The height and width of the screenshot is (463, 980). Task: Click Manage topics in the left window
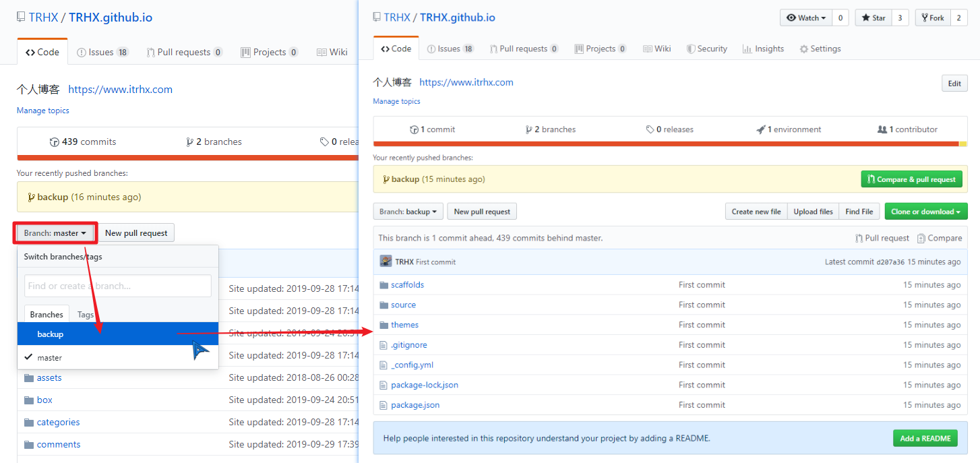[x=43, y=111]
